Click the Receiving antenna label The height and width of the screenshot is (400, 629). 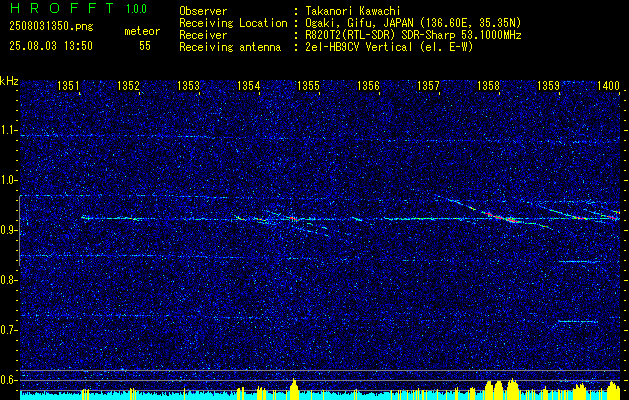230,47
